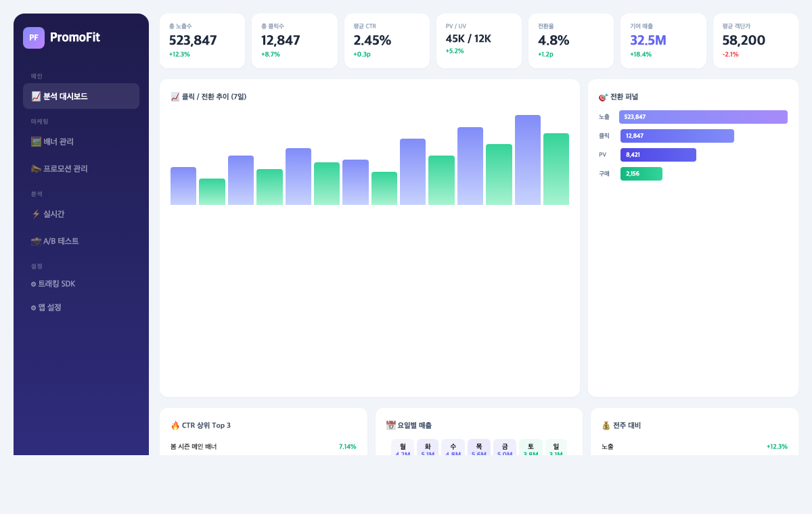Click the +5.2% change under PV / UV
Screen dimensions: 812x514
coord(455,51)
